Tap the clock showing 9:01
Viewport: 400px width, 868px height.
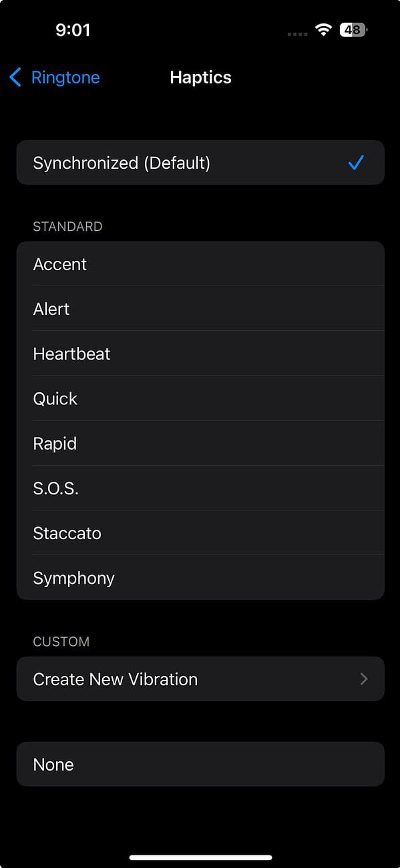tap(73, 29)
